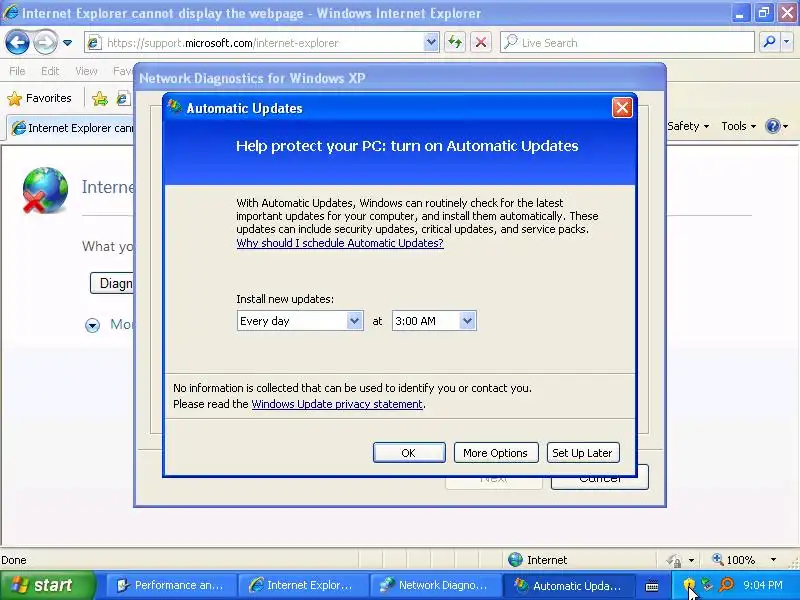This screenshot has height=600, width=800.
Task: Click OK in Automatic Updates dialog
Action: (x=409, y=453)
